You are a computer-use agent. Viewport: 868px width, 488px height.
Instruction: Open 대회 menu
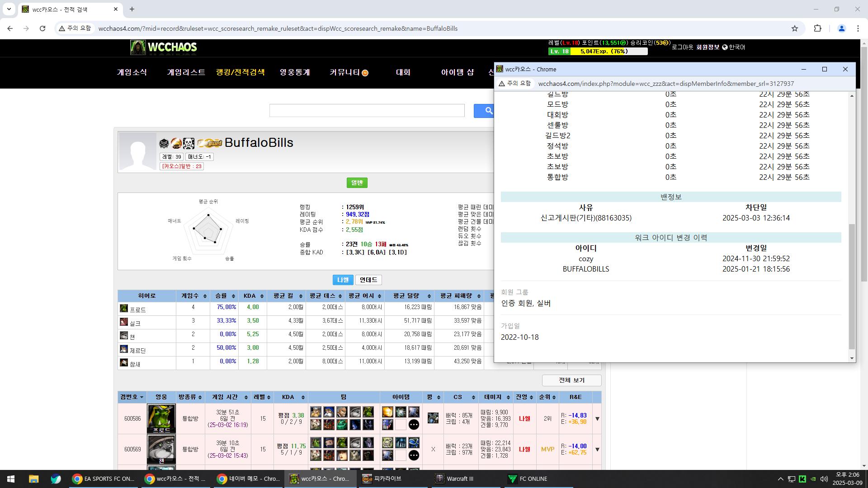click(x=403, y=72)
